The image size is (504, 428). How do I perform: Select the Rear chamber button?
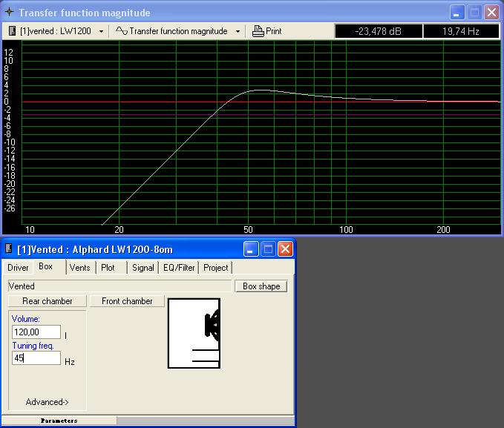(48, 301)
